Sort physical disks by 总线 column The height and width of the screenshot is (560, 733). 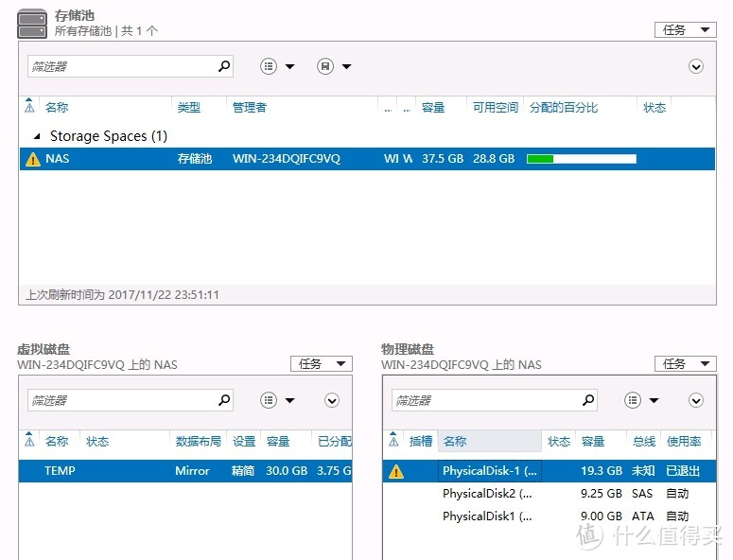point(644,441)
